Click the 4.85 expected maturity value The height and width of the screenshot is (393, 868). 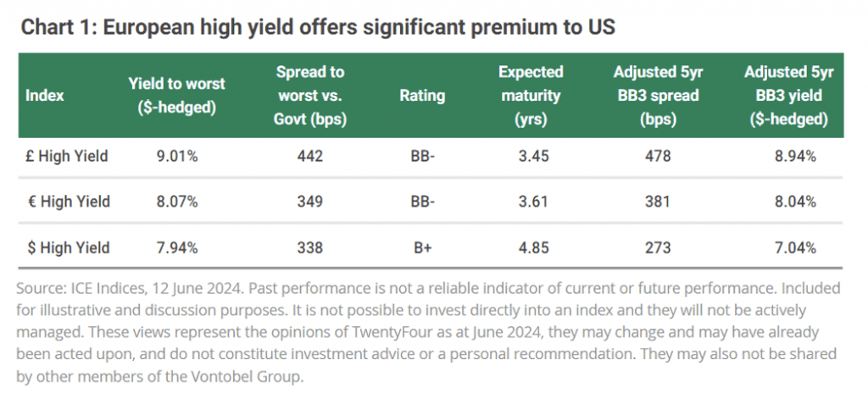coord(531,247)
